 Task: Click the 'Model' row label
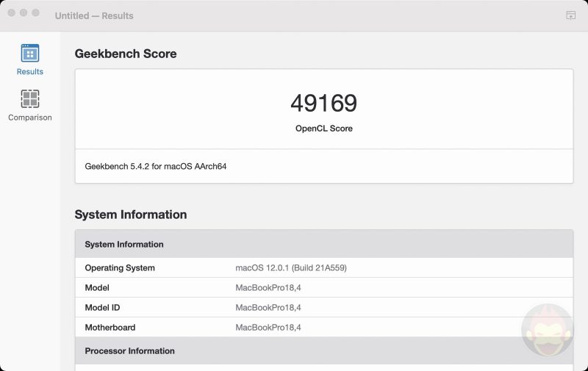(x=97, y=288)
